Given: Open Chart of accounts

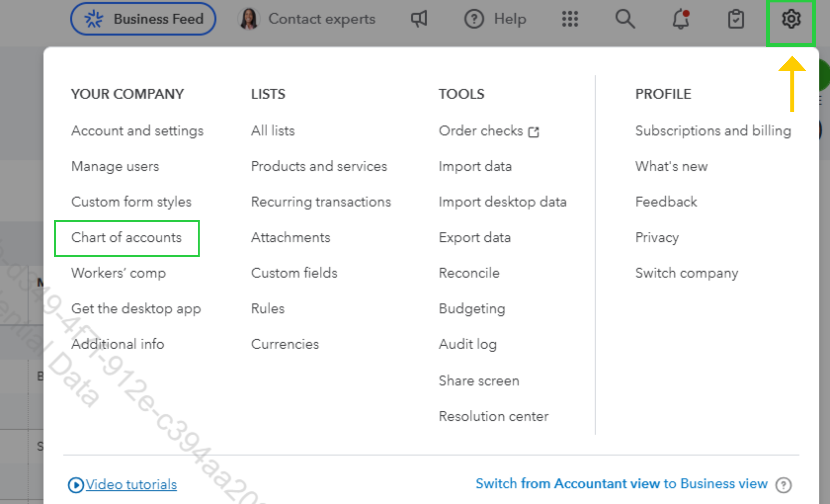Looking at the screenshot, I should point(126,237).
